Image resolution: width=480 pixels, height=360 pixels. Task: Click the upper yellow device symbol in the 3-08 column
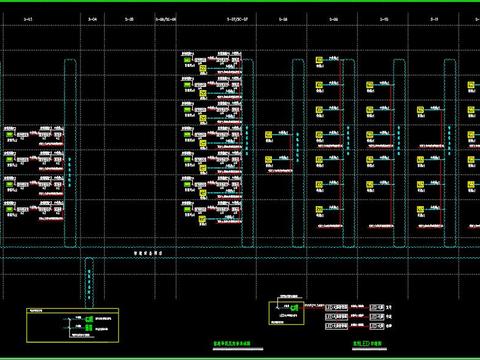click(268, 135)
